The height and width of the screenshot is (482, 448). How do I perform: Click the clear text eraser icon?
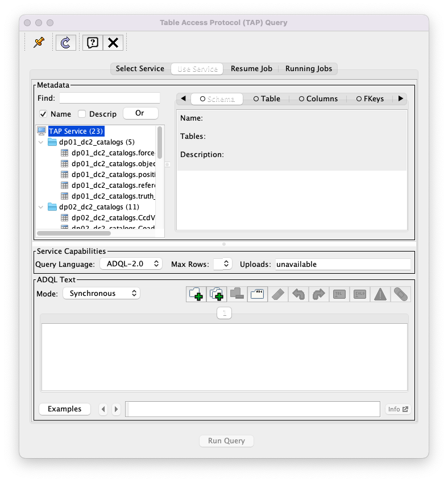point(278,294)
